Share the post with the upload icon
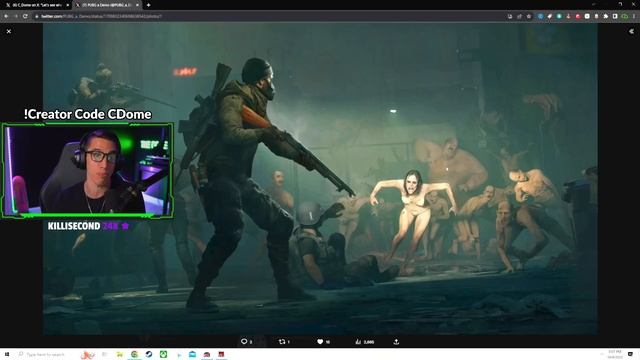 [396, 342]
